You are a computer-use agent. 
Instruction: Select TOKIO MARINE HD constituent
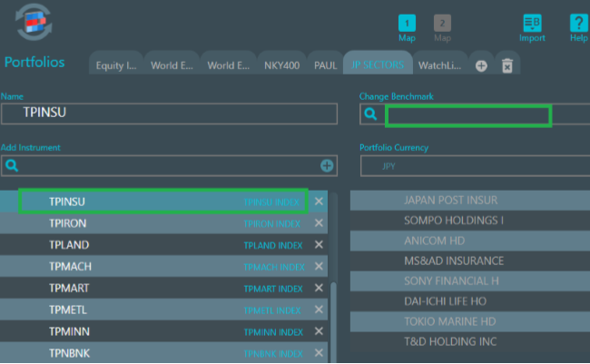pos(470,321)
